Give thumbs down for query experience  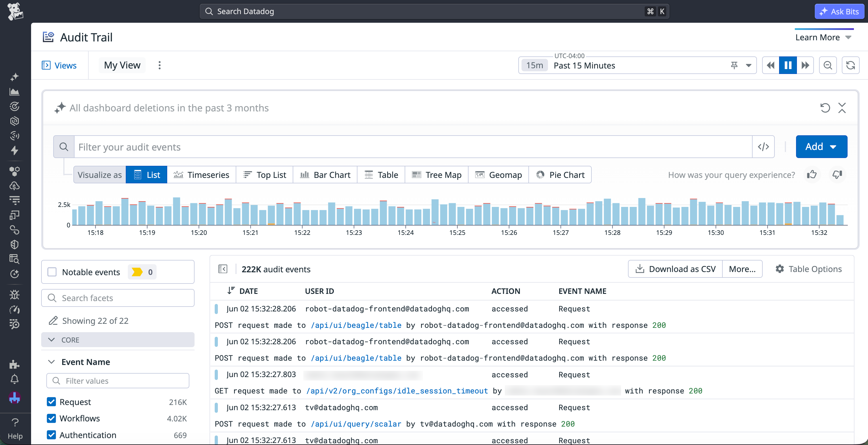coord(837,175)
